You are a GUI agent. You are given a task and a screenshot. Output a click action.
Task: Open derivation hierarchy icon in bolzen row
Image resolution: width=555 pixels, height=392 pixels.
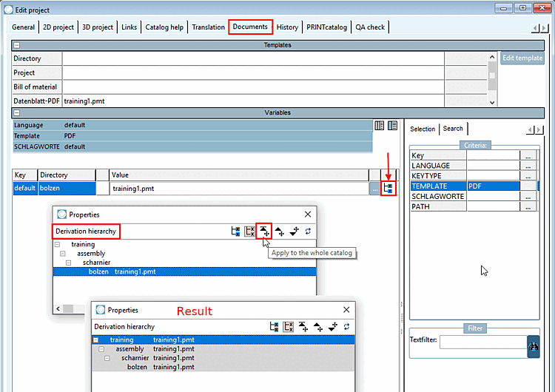388,188
